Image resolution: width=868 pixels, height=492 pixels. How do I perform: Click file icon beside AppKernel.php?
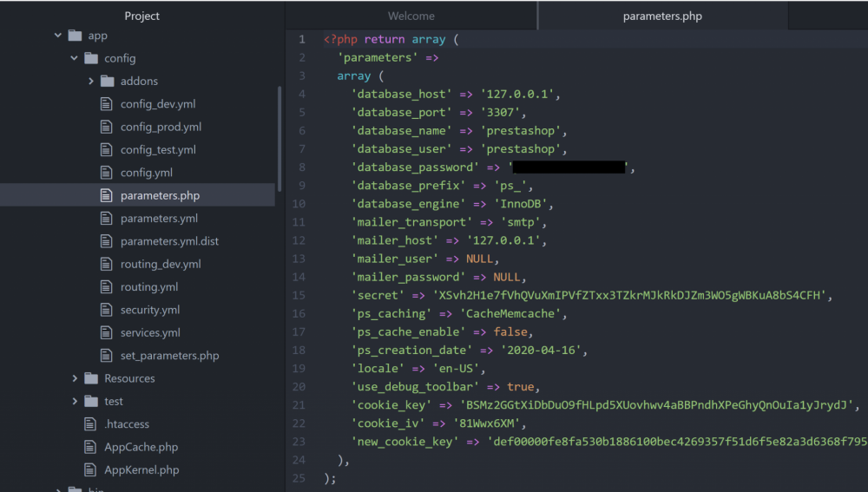tap(90, 469)
